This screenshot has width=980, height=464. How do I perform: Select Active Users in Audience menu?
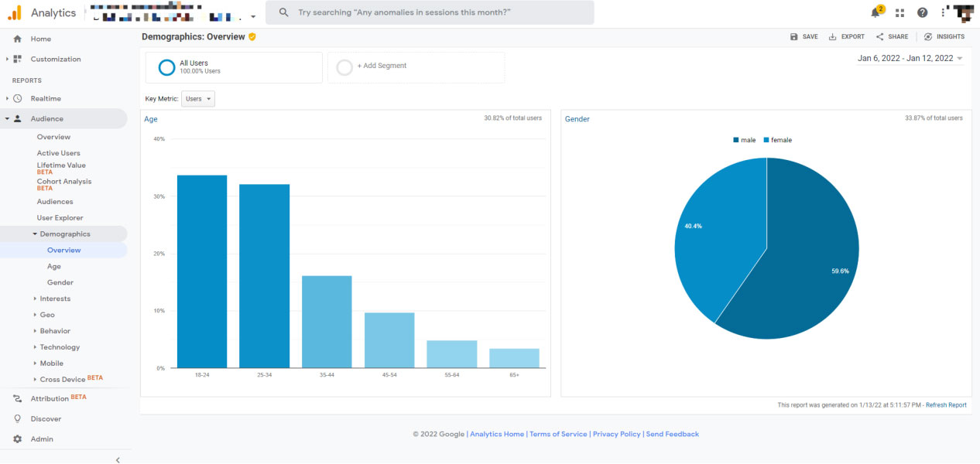tap(58, 153)
